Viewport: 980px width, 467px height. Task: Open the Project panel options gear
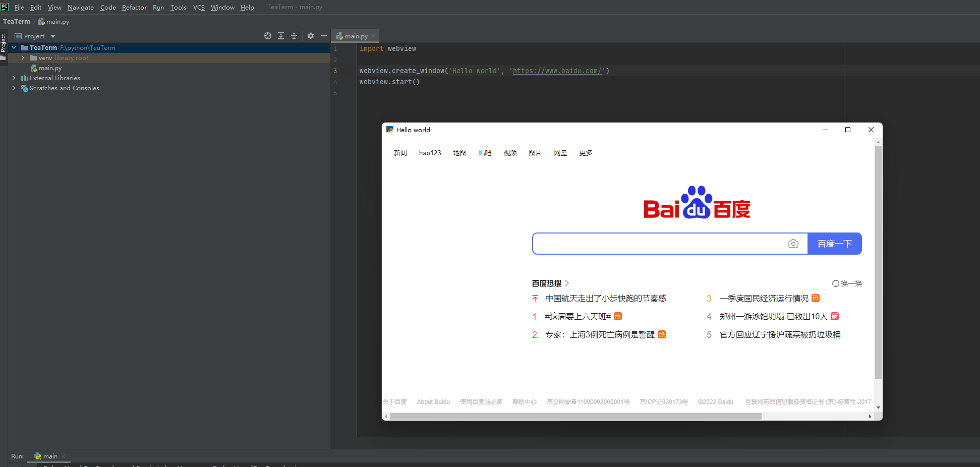310,36
